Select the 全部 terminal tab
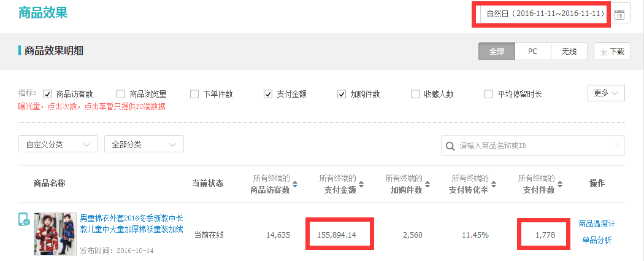Screen dimensions: 644x261 point(497,52)
